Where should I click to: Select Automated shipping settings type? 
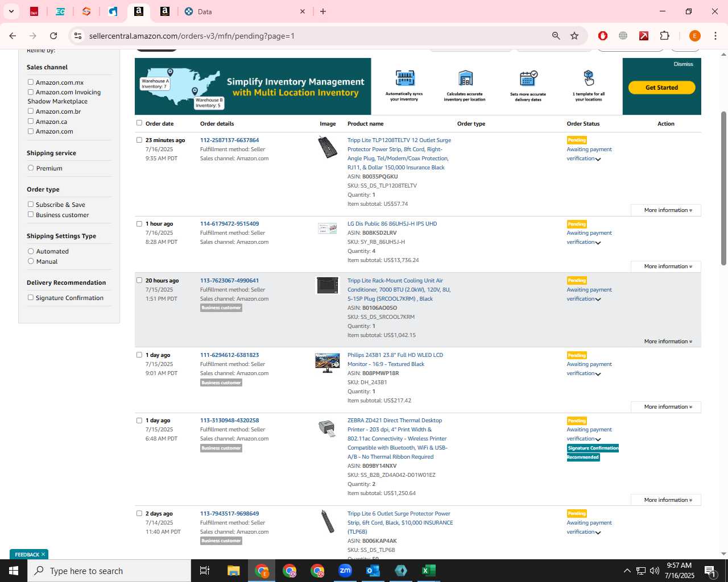coord(31,251)
